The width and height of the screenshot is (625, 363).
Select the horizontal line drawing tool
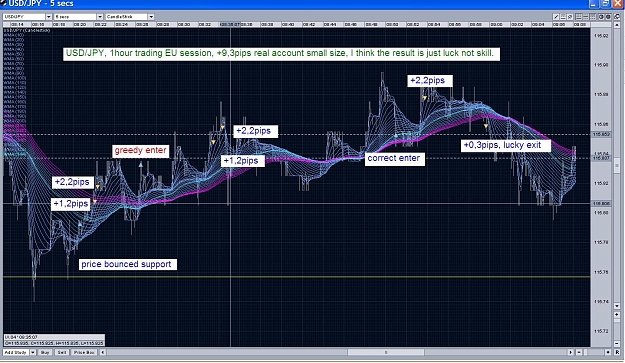[x=563, y=17]
